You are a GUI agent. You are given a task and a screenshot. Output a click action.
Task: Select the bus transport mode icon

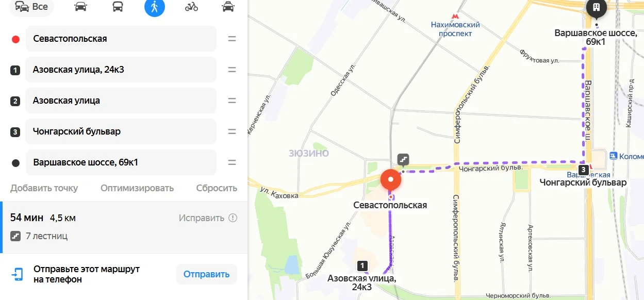pos(118,7)
